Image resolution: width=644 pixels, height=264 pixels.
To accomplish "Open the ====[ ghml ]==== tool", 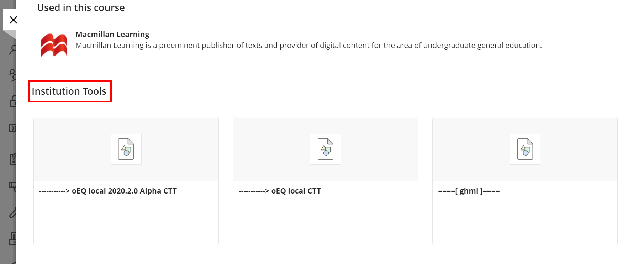I will 524,181.
